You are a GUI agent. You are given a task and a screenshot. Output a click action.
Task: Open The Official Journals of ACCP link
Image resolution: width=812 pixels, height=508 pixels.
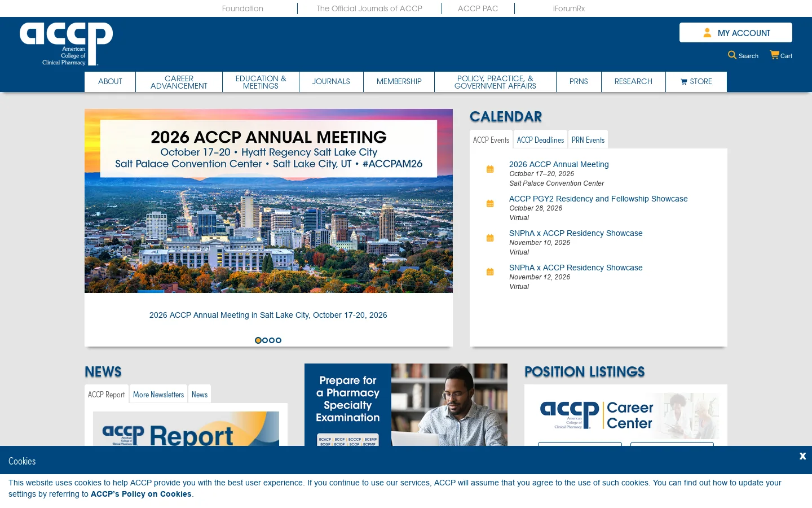369,8
